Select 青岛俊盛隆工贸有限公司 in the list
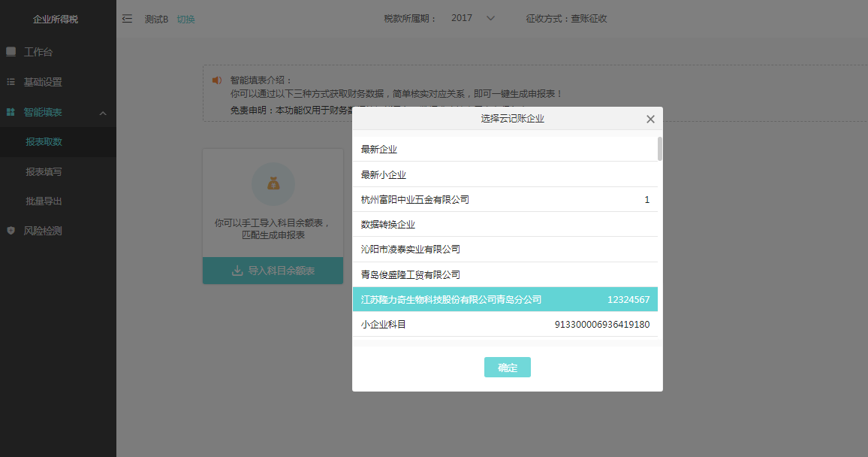The image size is (868, 457). (505, 274)
